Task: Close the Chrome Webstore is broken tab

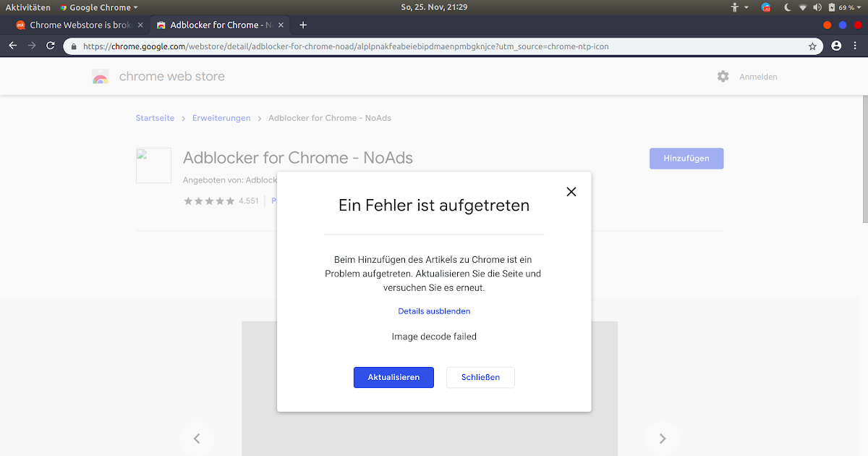Action: [x=140, y=25]
